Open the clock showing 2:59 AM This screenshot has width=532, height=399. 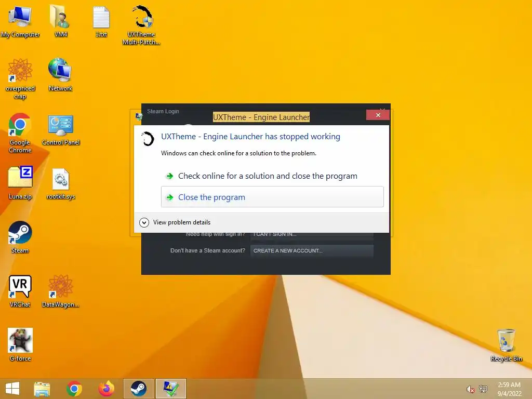pos(509,389)
